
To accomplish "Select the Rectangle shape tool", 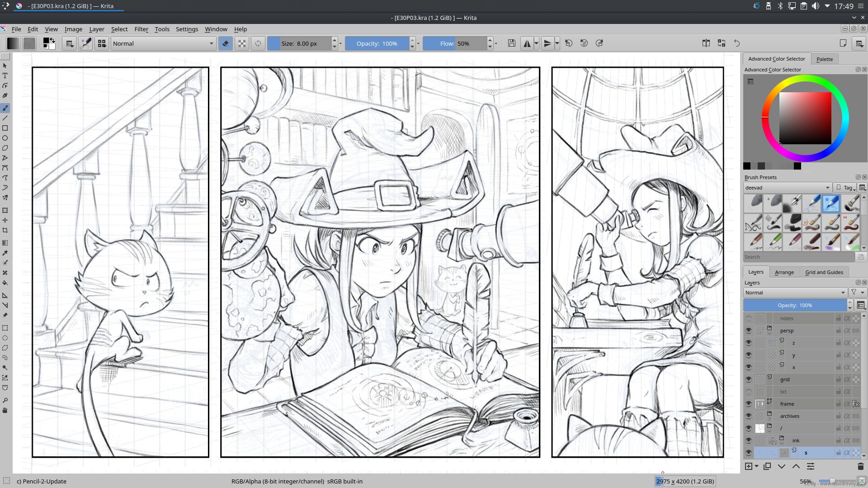I will point(5,128).
